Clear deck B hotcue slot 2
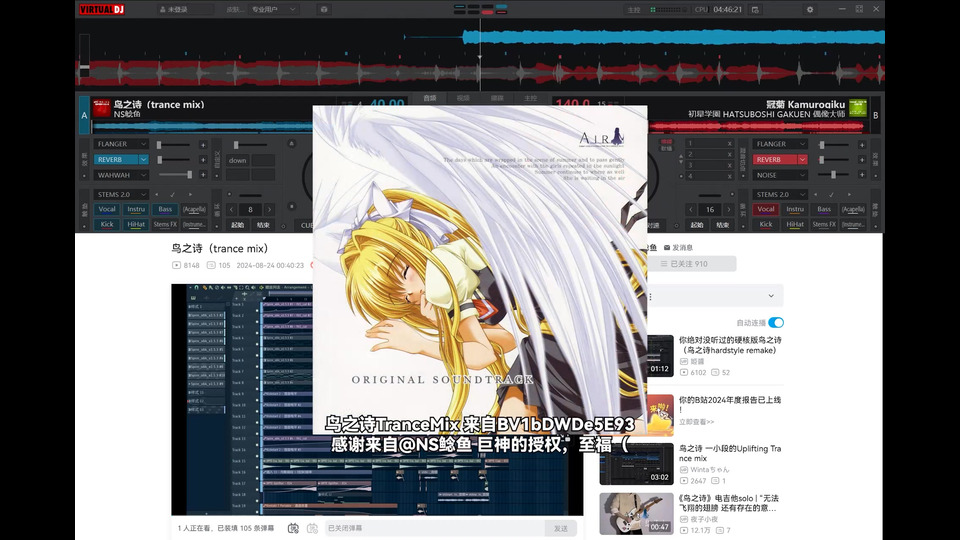Image resolution: width=960 pixels, height=540 pixels. [x=729, y=154]
